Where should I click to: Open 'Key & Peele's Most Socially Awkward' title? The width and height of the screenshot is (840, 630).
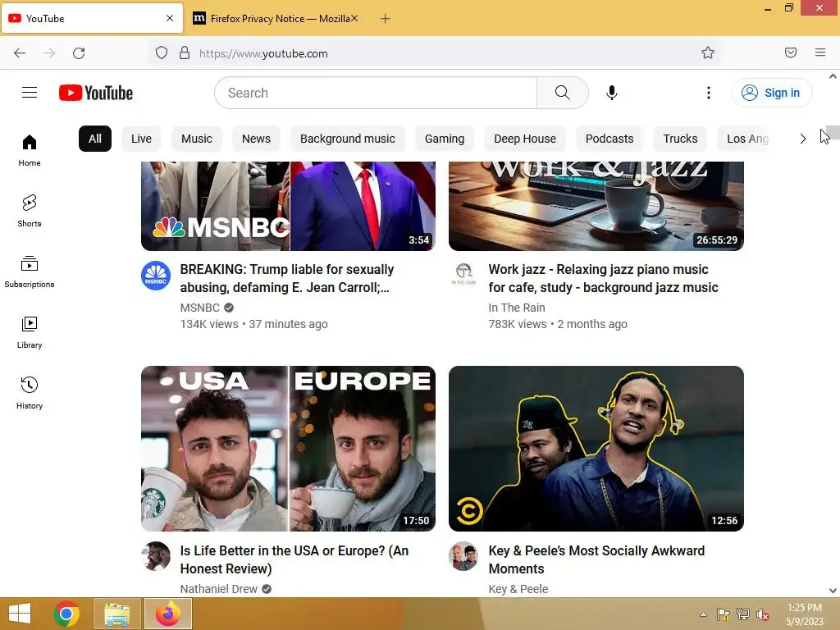(x=596, y=559)
